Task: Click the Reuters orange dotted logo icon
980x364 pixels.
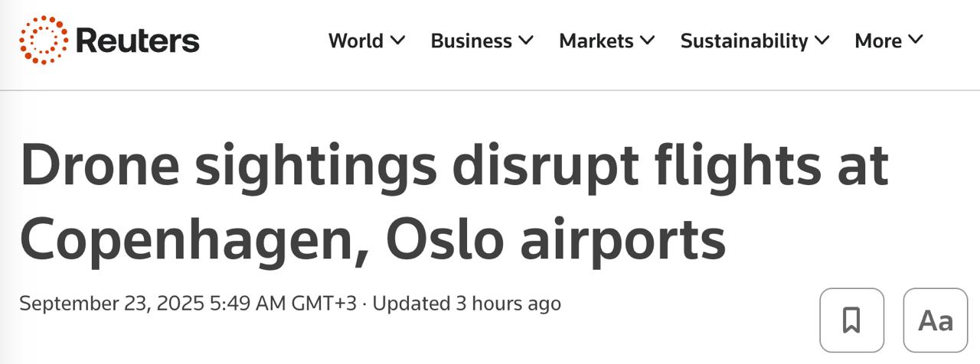Action: pyautogui.click(x=43, y=40)
